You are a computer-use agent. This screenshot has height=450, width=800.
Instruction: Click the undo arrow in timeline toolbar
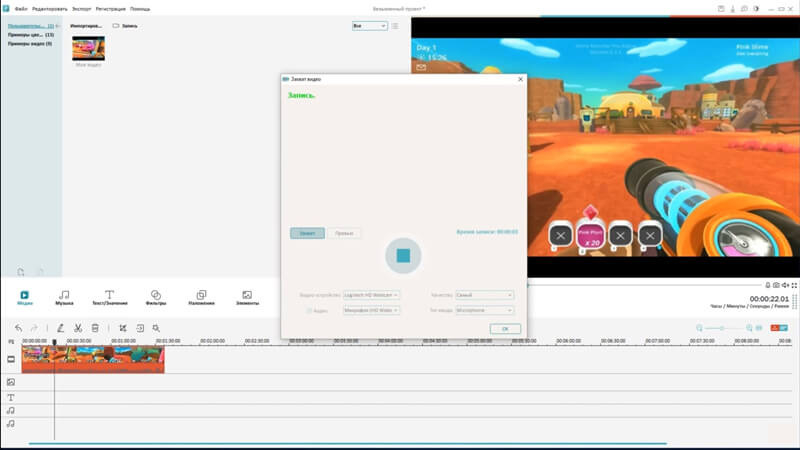[x=18, y=328]
